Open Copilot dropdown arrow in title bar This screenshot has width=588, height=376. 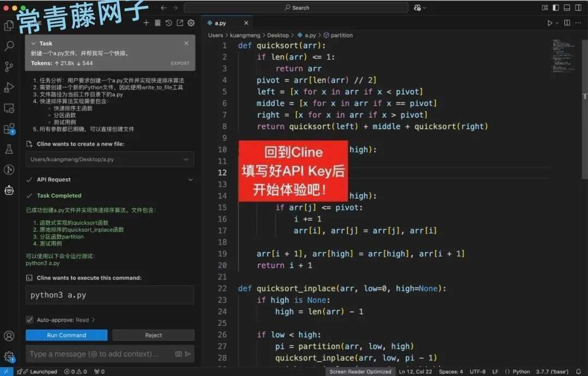[425, 8]
